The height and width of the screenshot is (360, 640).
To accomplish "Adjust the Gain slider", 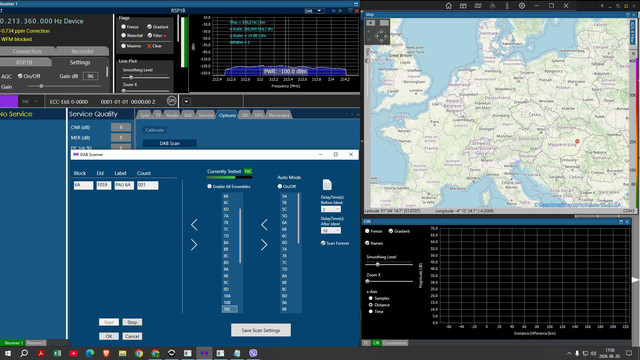I will (41, 86).
